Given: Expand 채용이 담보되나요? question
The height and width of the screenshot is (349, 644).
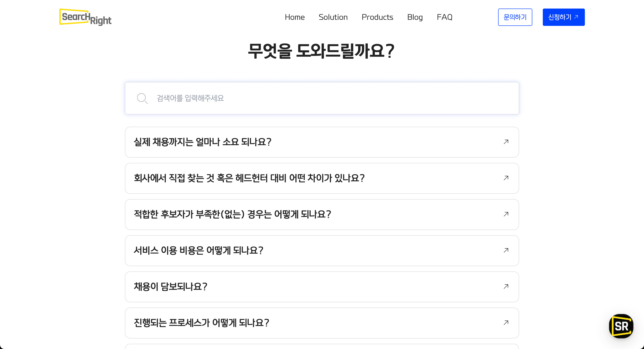Looking at the screenshot, I should tap(322, 287).
